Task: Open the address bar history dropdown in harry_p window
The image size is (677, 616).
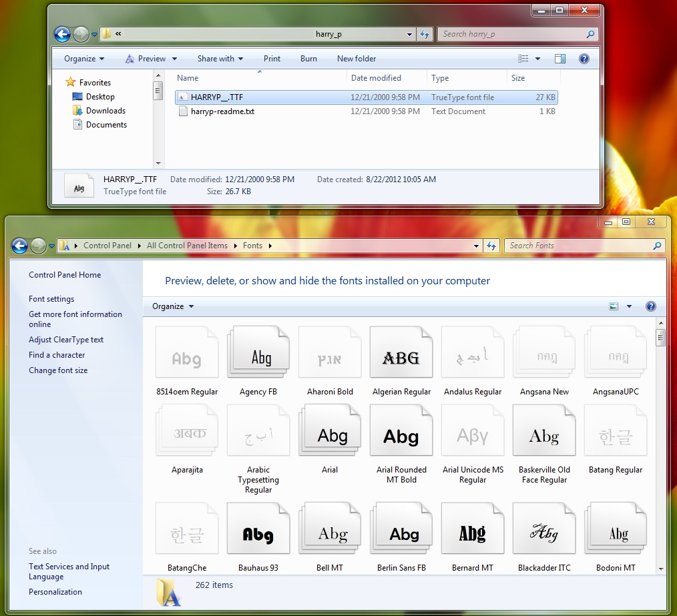Action: (x=409, y=34)
